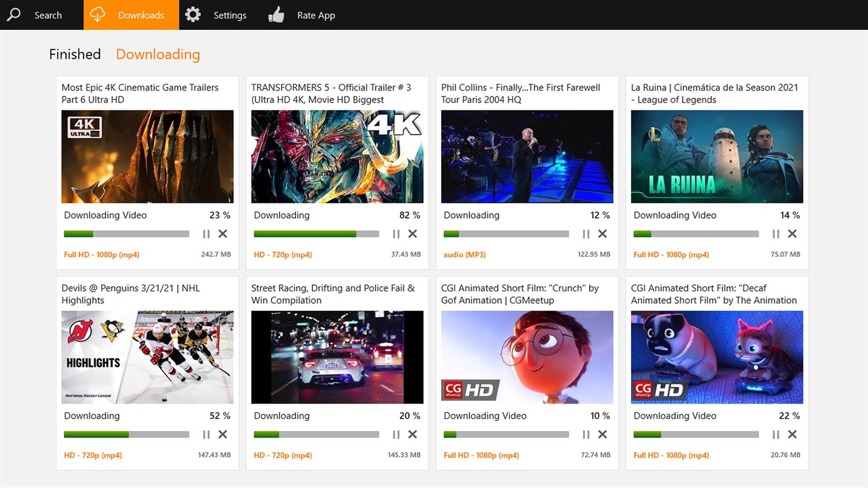This screenshot has width=868, height=488.
Task: Click the "23 %" progress value
Action: pos(220,215)
